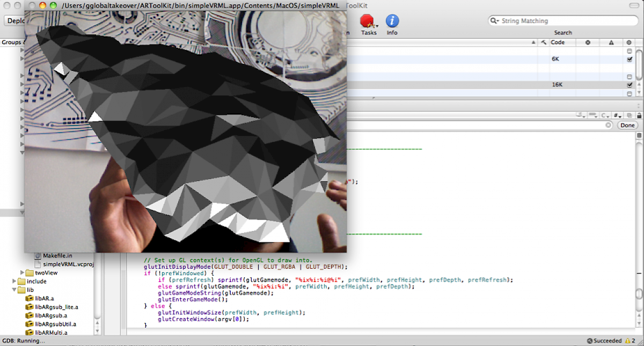
Task: Sort file list by Code column
Action: (561, 42)
